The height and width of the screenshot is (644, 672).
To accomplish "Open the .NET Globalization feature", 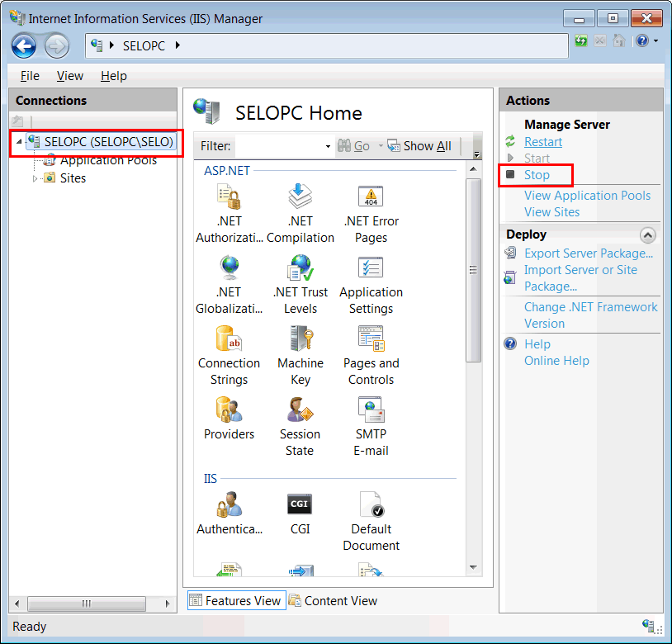I will (x=229, y=284).
